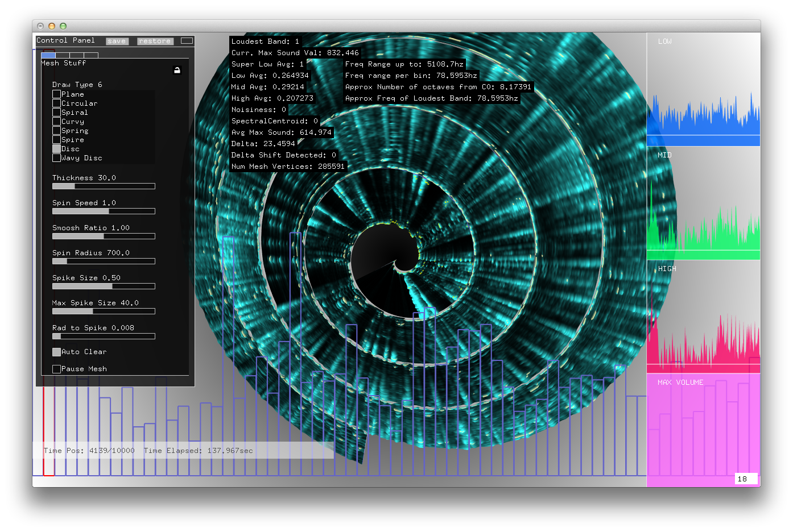The image size is (793, 532).
Task: Click the number field showing 18
Action: (746, 479)
